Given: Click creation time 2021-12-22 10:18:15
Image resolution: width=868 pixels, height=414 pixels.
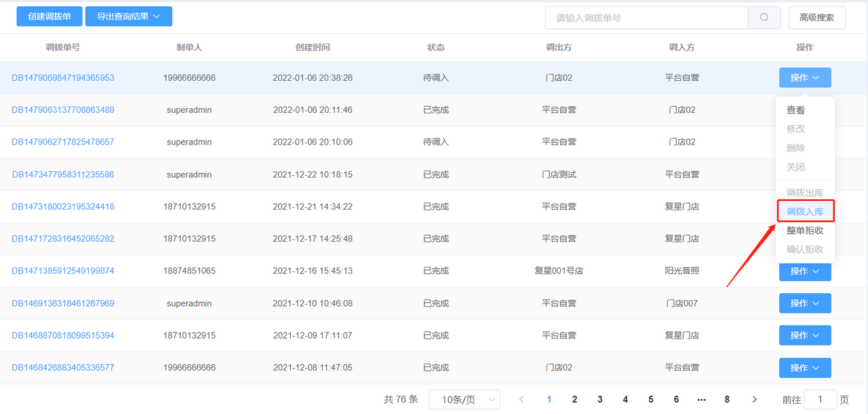Looking at the screenshot, I should click(x=313, y=174).
